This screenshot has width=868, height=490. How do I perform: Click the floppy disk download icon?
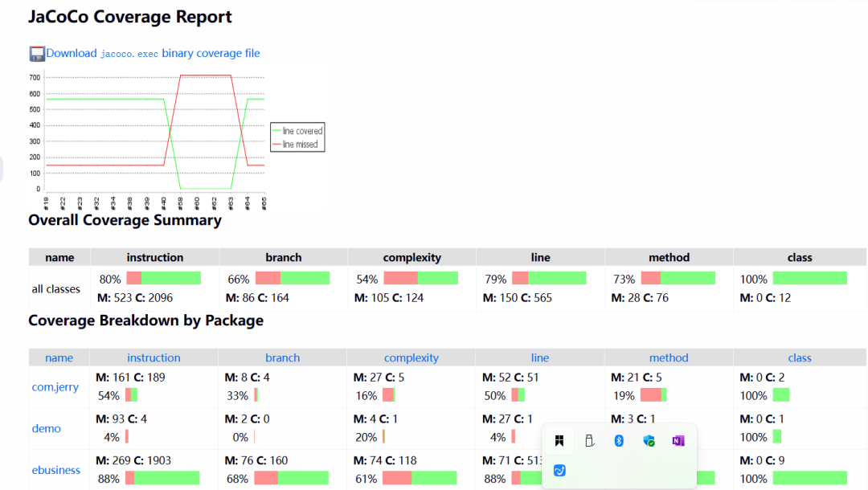pyautogui.click(x=37, y=54)
